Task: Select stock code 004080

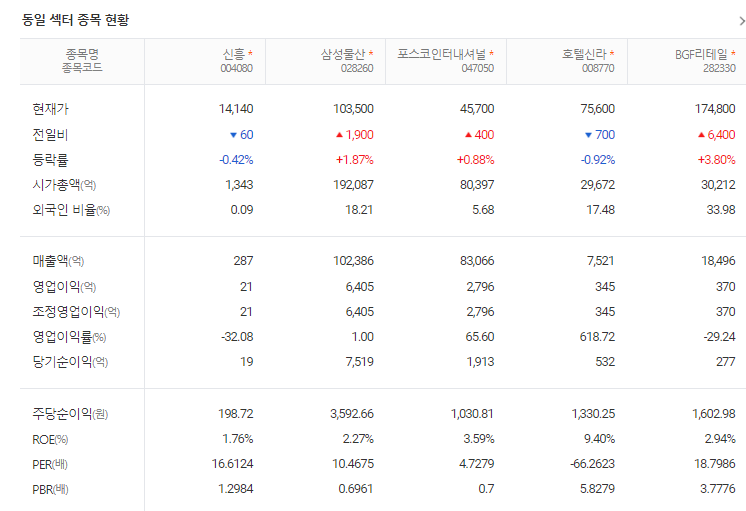Action: pos(236,69)
